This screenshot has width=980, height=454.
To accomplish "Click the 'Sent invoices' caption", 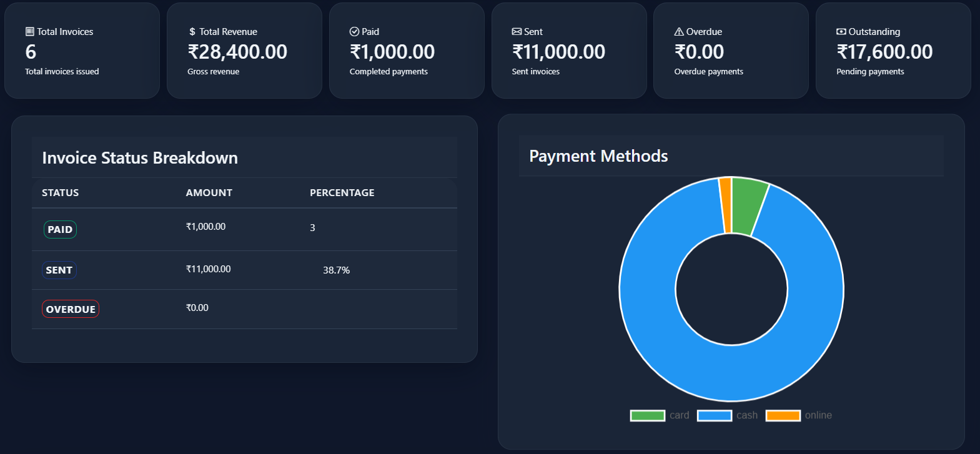I will click(535, 72).
